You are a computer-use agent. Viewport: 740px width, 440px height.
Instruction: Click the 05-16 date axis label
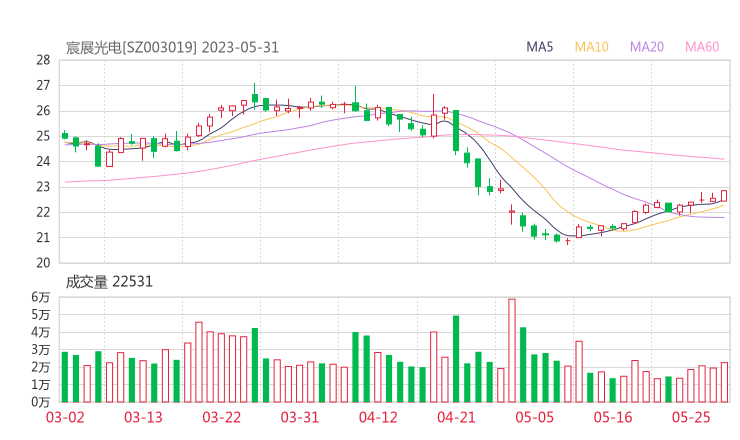click(613, 417)
